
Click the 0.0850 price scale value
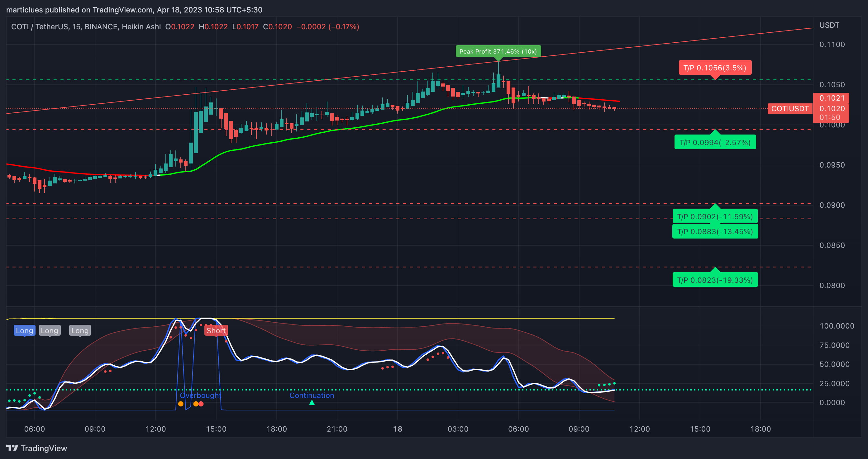[832, 245]
